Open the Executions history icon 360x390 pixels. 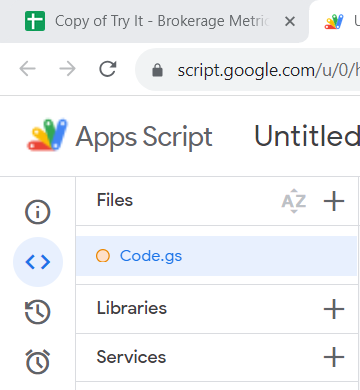pos(38,312)
